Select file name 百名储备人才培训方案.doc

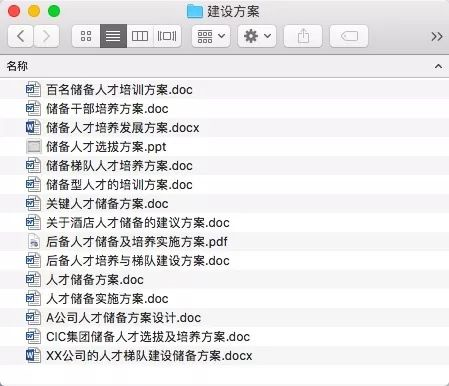tap(119, 90)
